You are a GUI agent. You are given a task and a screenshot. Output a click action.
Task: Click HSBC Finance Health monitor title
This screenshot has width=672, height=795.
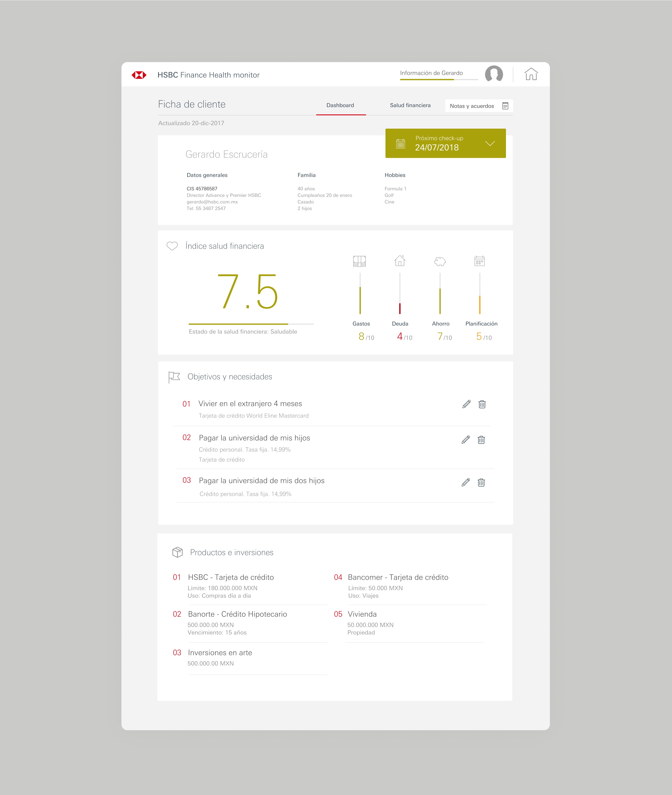pos(208,75)
